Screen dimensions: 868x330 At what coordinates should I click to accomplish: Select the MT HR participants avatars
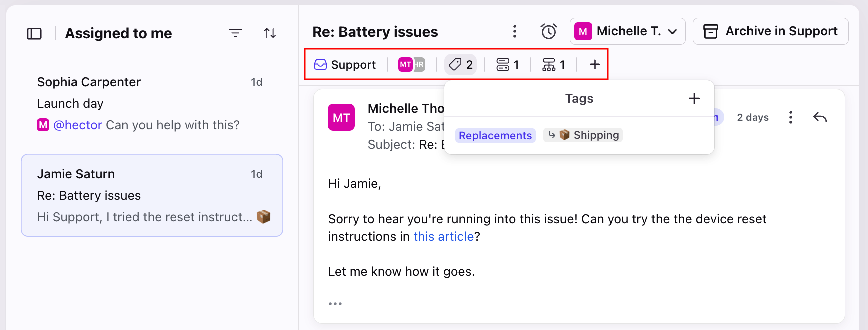point(412,64)
